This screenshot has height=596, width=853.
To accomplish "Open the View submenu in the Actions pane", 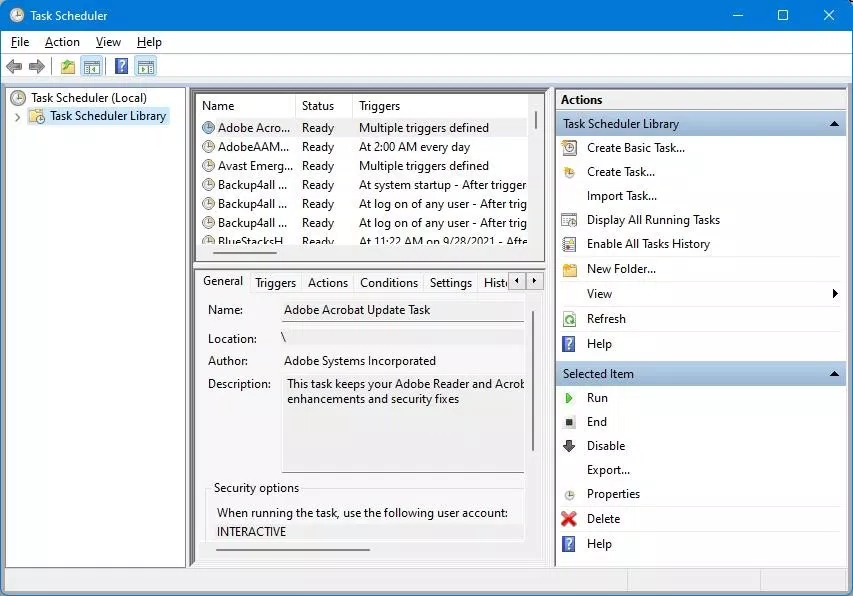I will (598, 293).
